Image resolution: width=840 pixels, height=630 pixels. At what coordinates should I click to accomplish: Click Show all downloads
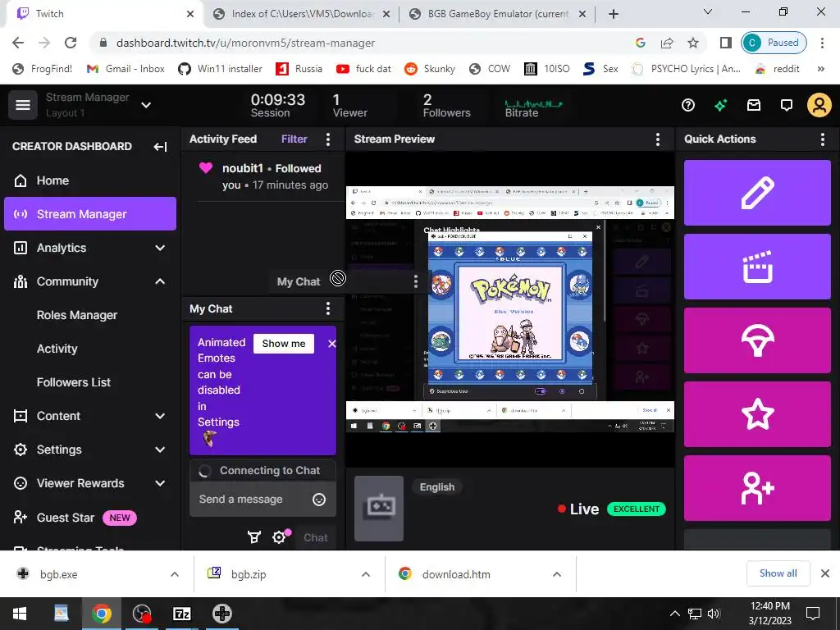(x=778, y=573)
